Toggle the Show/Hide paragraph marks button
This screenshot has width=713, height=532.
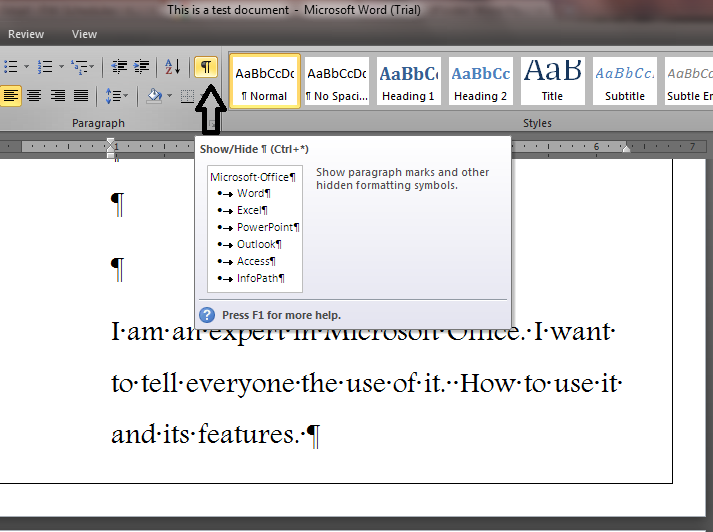(x=205, y=66)
